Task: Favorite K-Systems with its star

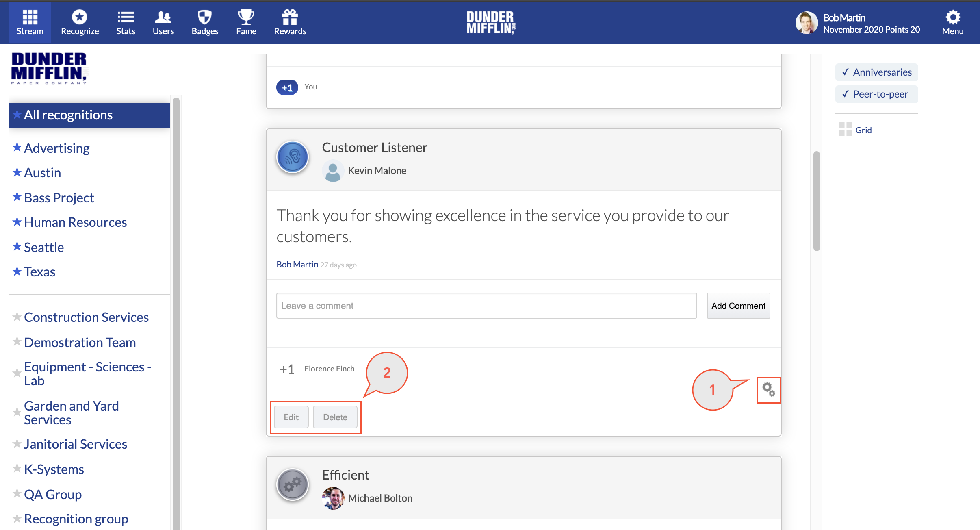Action: pos(17,469)
